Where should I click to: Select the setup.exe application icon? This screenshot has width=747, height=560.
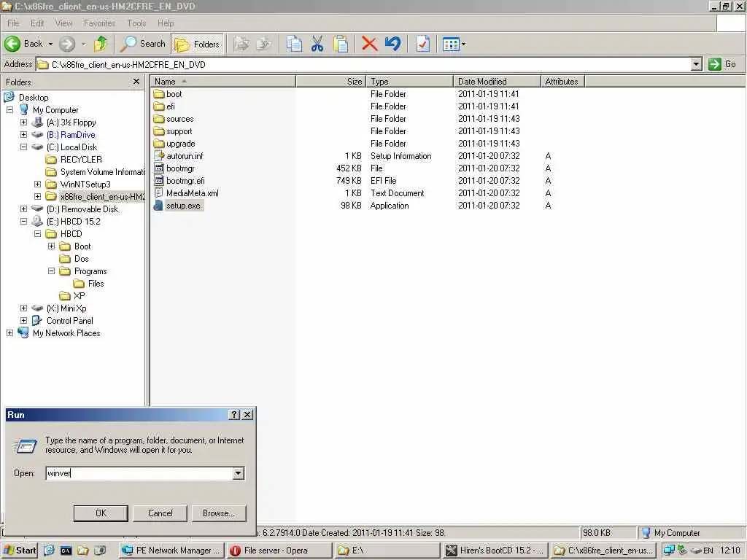click(159, 205)
